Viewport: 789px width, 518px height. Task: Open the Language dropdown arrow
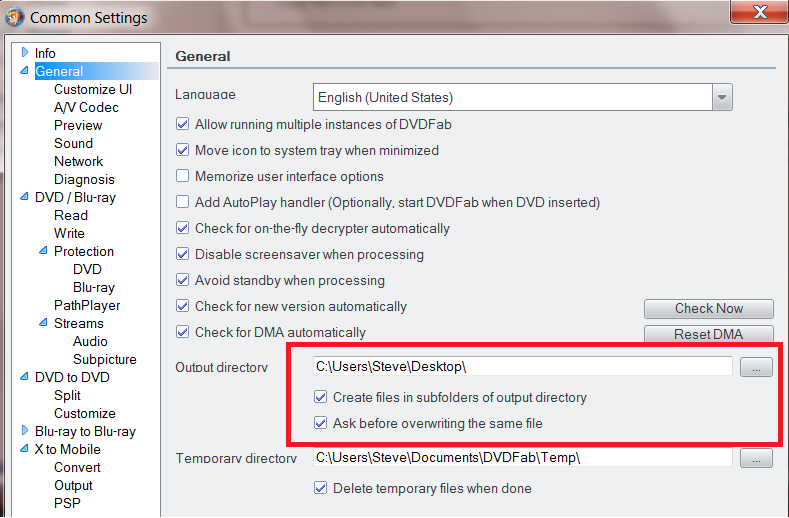[722, 97]
